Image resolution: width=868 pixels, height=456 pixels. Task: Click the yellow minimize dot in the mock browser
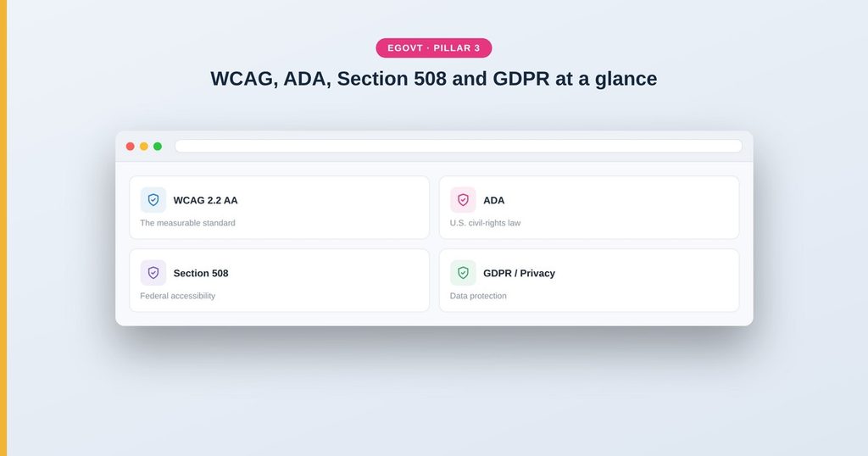click(144, 146)
